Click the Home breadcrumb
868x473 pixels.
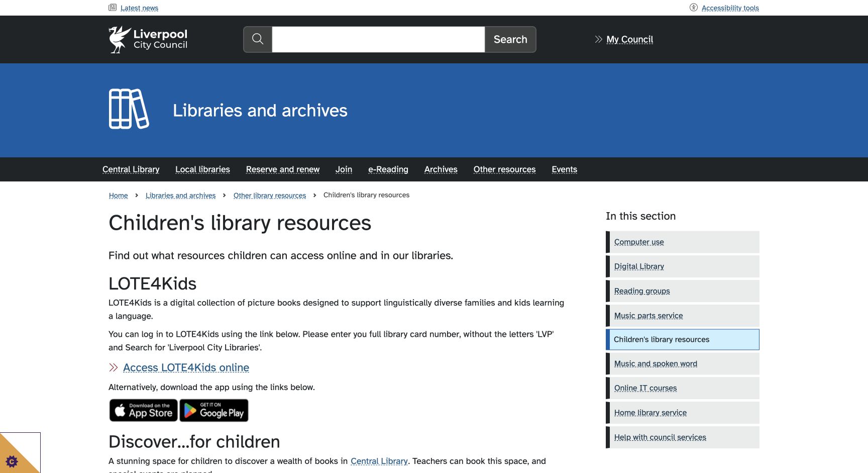click(119, 196)
